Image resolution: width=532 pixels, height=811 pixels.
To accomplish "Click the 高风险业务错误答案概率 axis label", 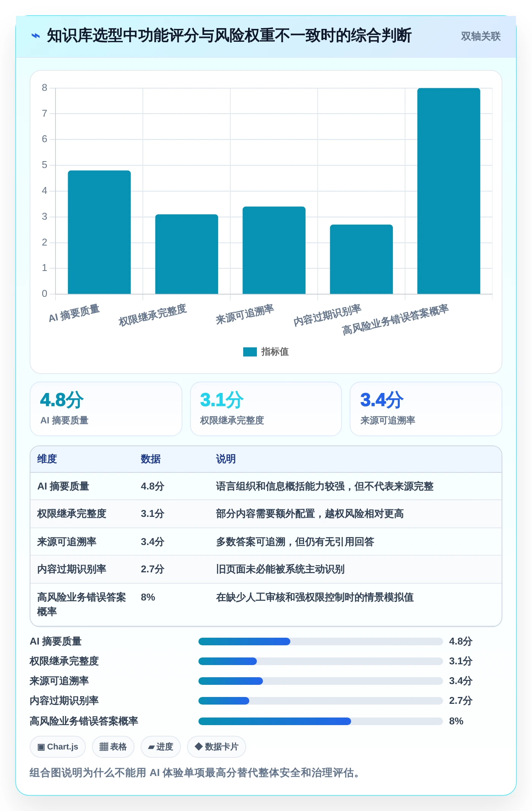I will pyautogui.click(x=395, y=319).
